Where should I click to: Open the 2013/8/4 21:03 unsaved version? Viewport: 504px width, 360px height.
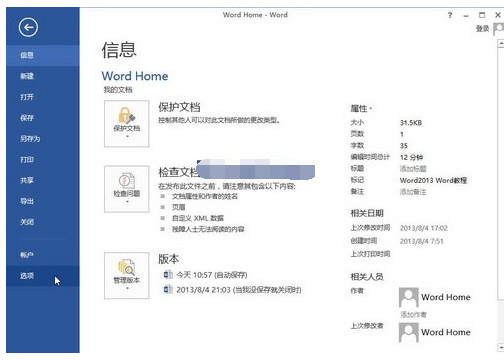click(239, 290)
